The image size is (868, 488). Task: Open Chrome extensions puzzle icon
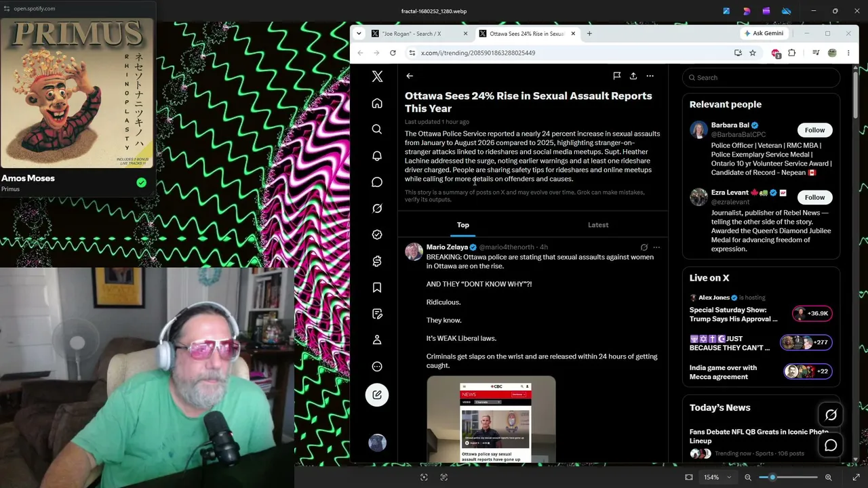(x=791, y=53)
